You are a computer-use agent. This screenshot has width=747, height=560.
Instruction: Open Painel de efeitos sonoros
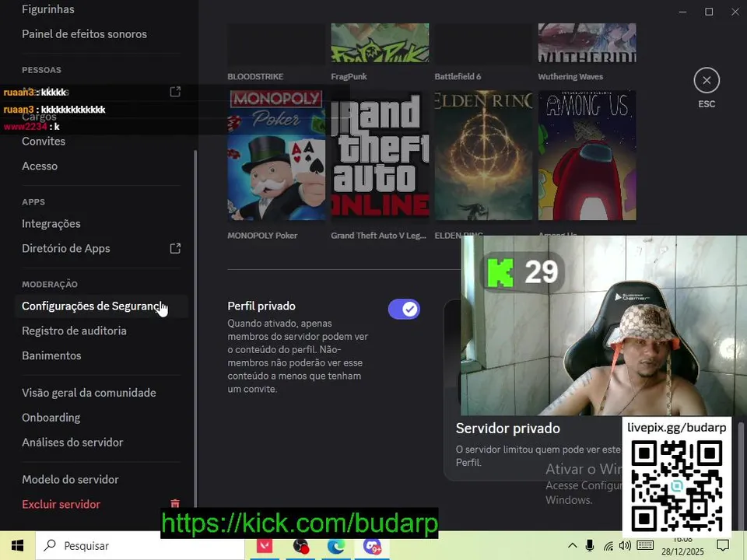tap(84, 34)
